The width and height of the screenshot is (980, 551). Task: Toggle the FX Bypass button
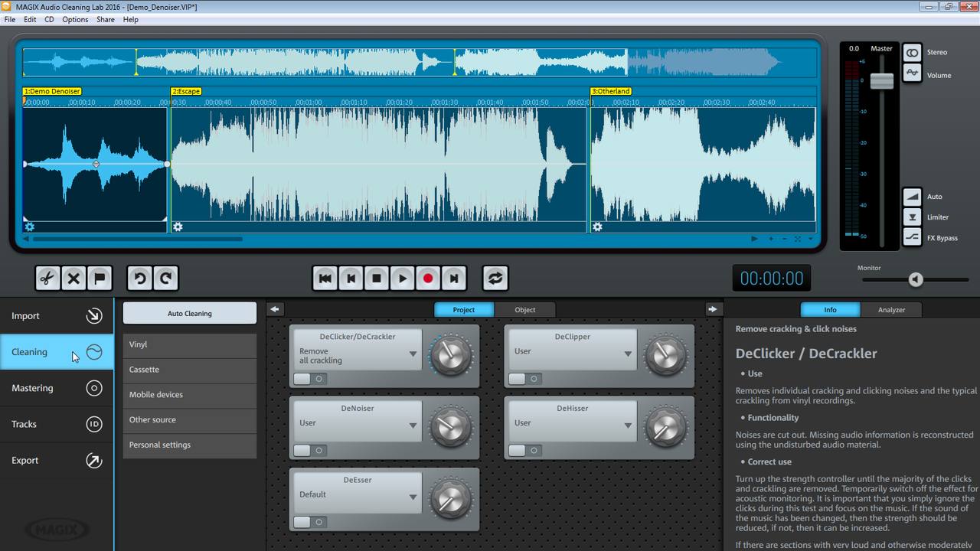click(x=912, y=238)
